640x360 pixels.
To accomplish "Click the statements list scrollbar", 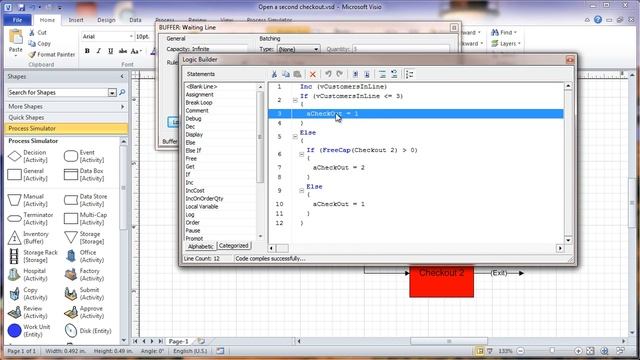I will (x=260, y=137).
